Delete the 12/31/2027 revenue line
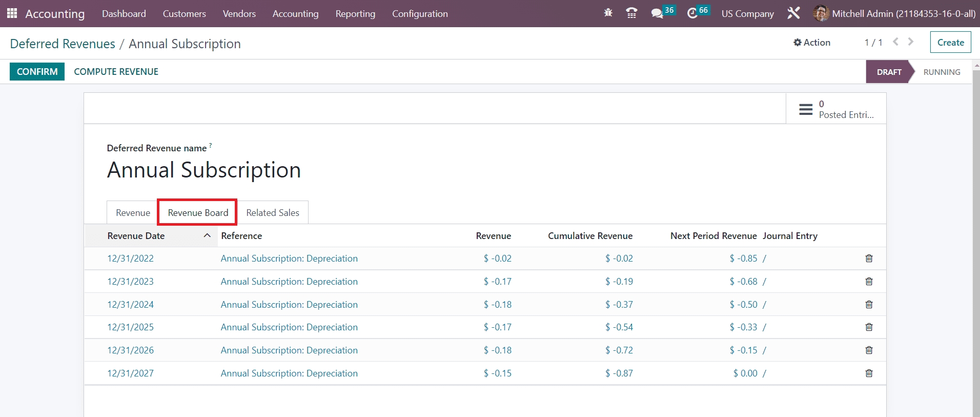This screenshot has width=980, height=417. point(869,373)
